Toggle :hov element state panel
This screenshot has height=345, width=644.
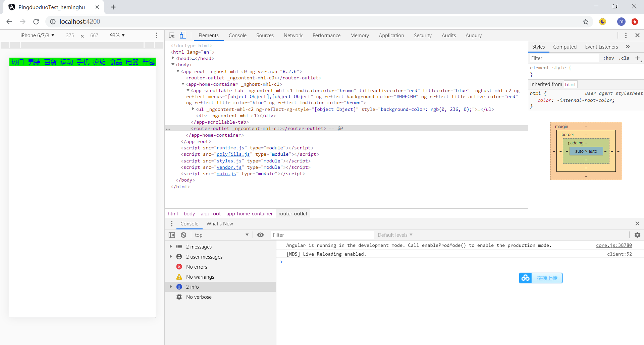(609, 58)
